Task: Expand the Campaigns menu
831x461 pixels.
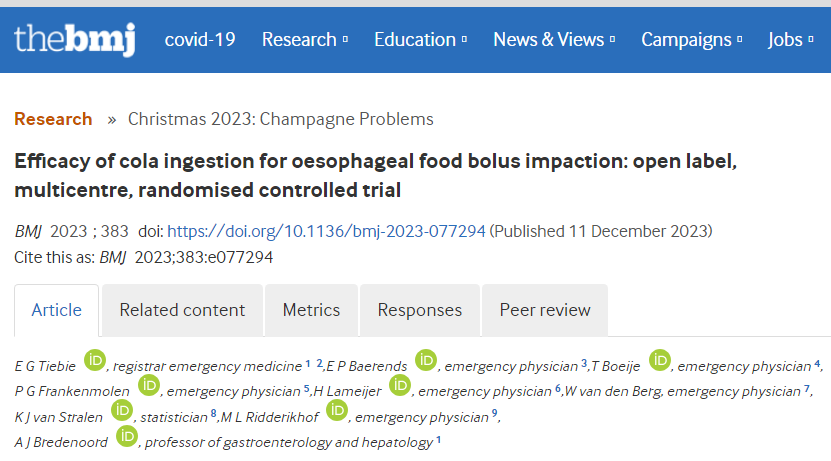Action: click(x=691, y=40)
